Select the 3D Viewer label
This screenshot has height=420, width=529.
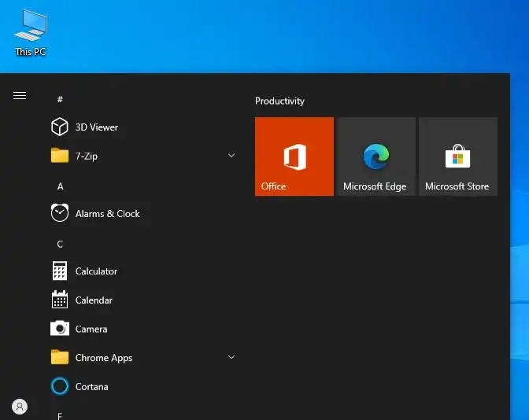click(x=97, y=127)
